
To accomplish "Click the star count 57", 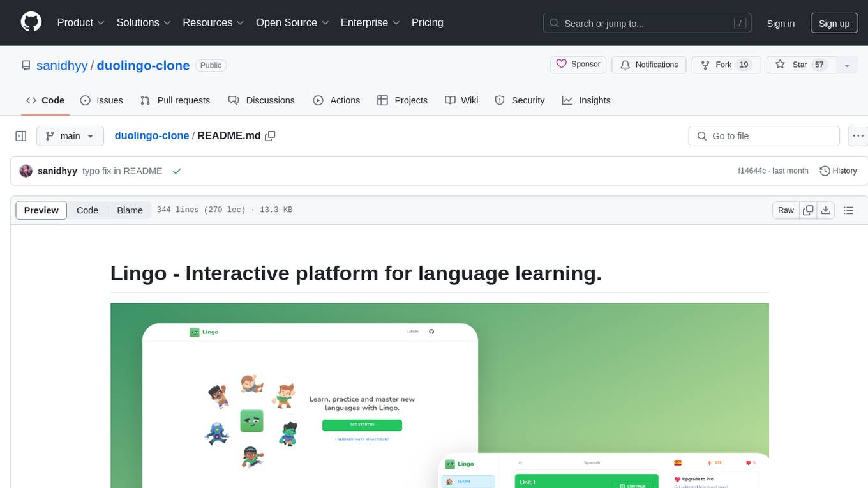I will pyautogui.click(x=819, y=65).
